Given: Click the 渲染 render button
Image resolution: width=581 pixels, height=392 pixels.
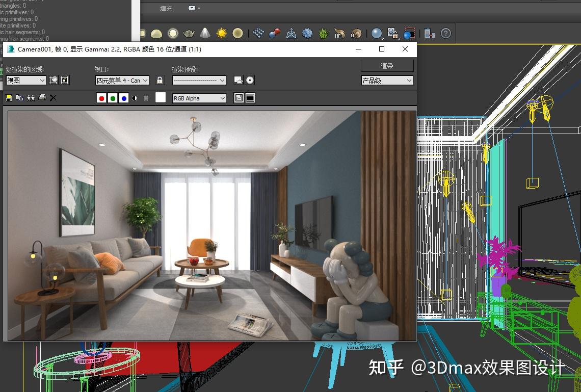Looking at the screenshot, I should [x=387, y=65].
